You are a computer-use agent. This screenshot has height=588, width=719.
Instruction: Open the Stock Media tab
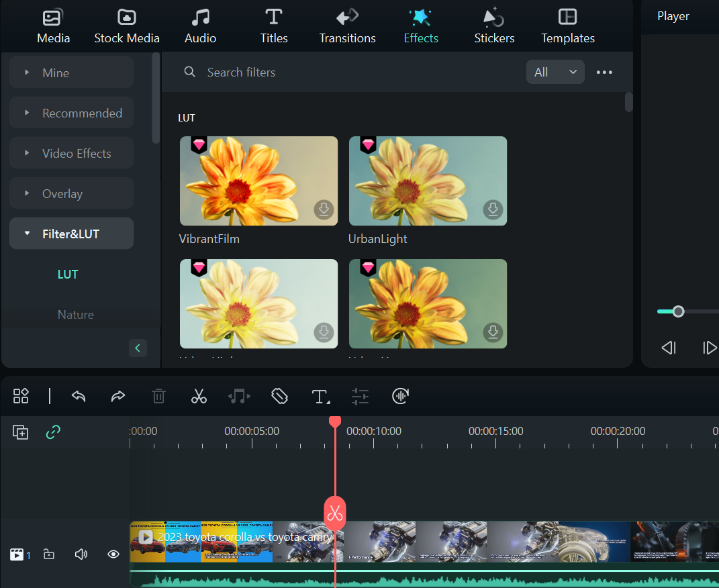[x=127, y=27]
